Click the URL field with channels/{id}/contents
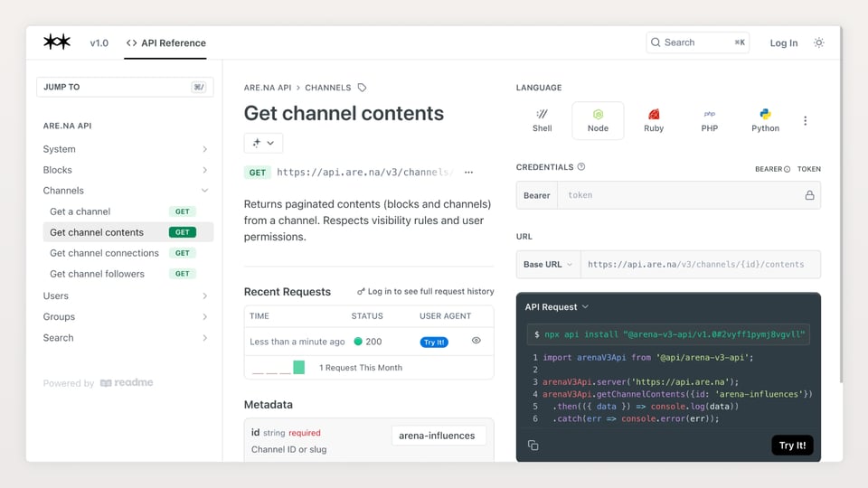This screenshot has width=868, height=488. (x=700, y=265)
